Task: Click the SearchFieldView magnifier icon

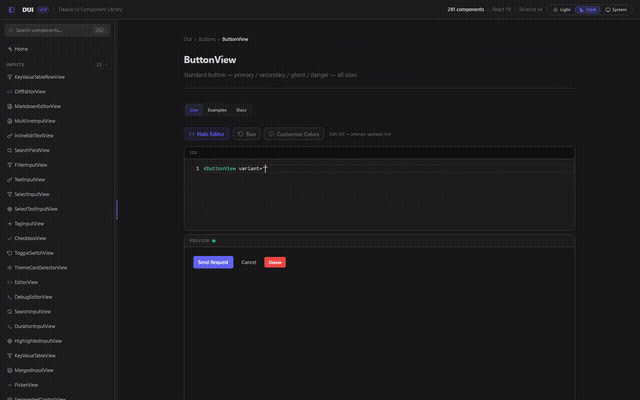Action: [9, 150]
